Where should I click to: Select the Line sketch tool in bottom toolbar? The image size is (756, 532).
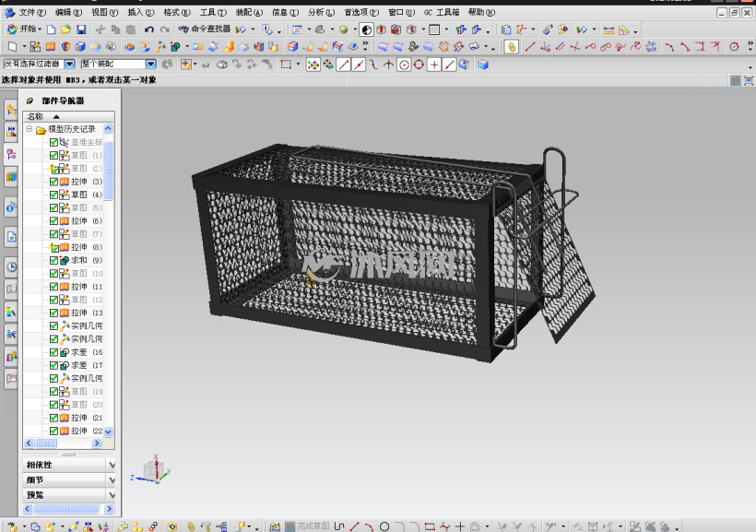[x=354, y=526]
